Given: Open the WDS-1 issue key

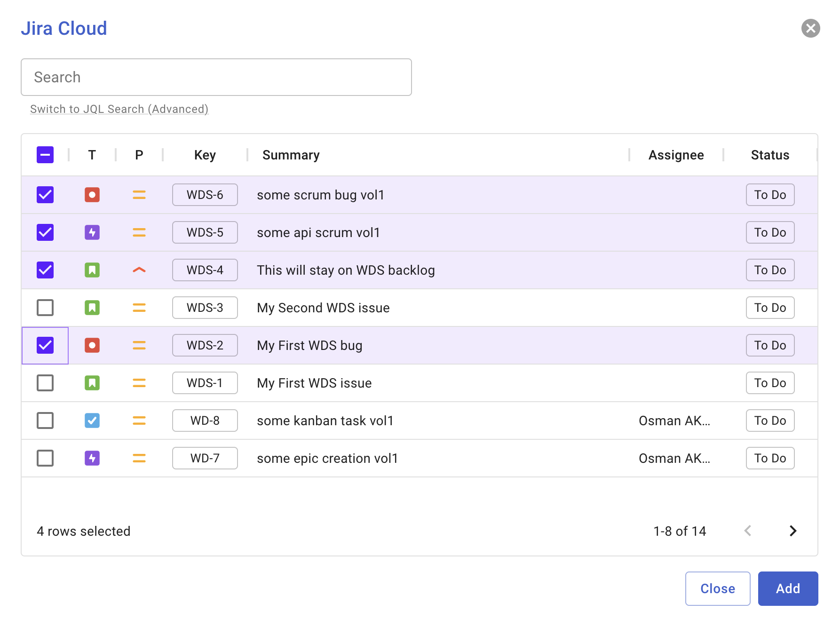Looking at the screenshot, I should [x=205, y=383].
